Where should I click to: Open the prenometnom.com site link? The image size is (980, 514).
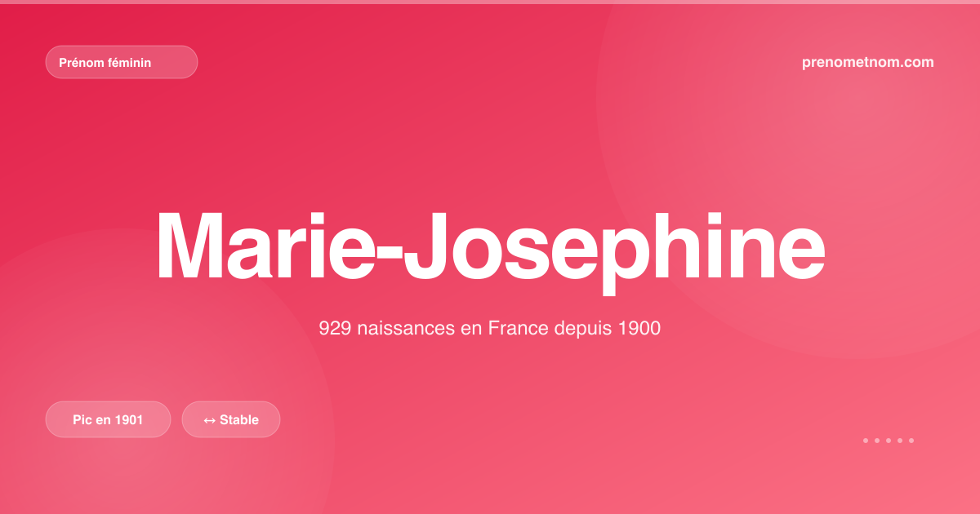tap(868, 62)
